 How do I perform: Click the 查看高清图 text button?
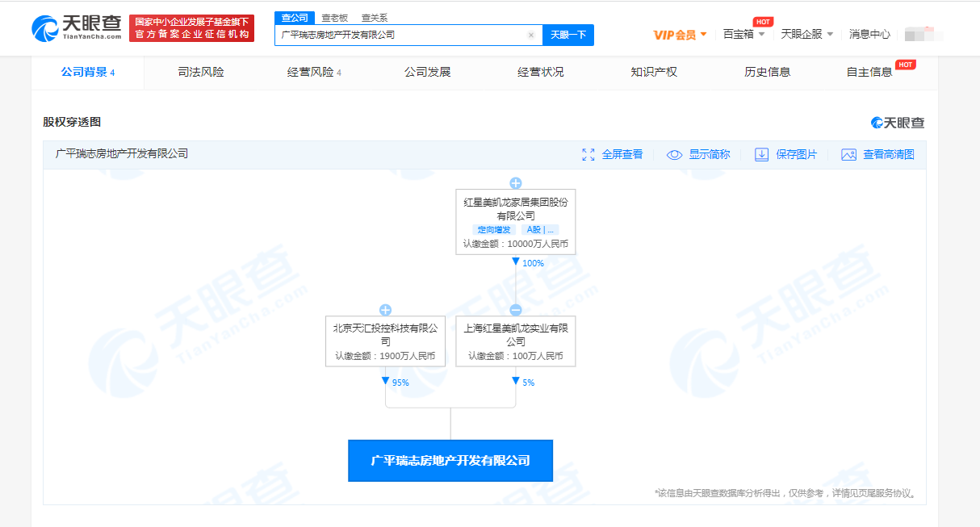coord(889,154)
